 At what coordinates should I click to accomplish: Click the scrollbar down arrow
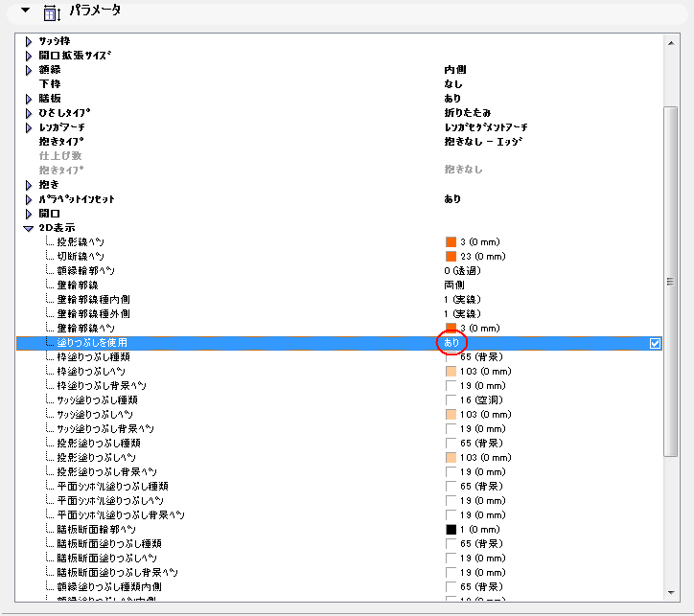(671, 593)
